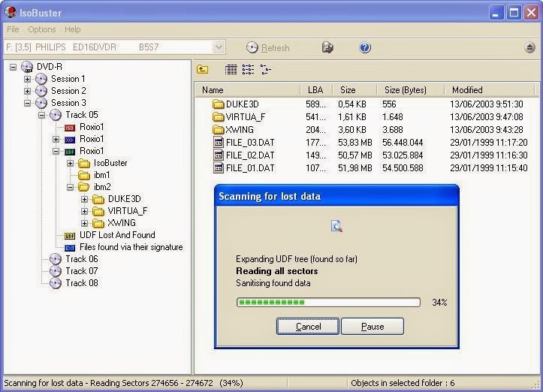Click the magnifier scanning icon in dialog
The width and height of the screenshot is (543, 392).
pyautogui.click(x=336, y=226)
